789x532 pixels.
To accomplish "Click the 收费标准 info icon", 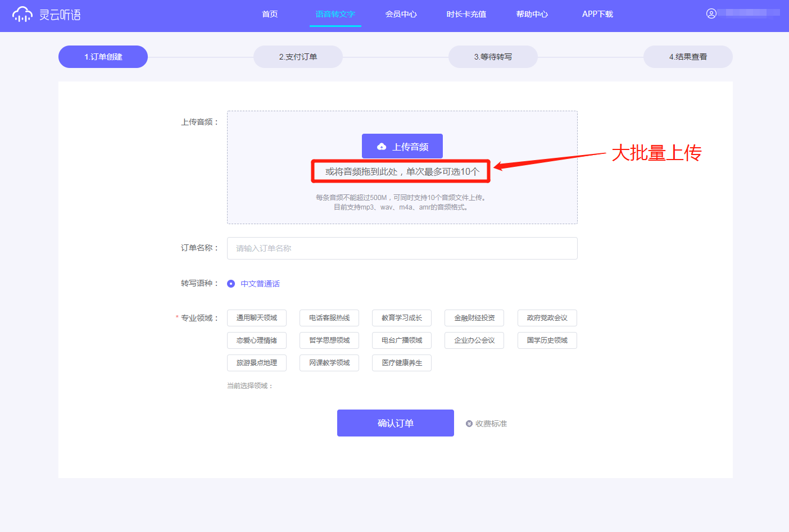I will pyautogui.click(x=469, y=424).
